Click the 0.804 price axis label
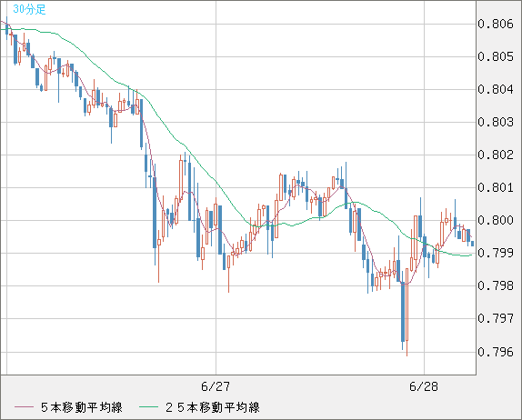522x420 pixels. coord(496,89)
